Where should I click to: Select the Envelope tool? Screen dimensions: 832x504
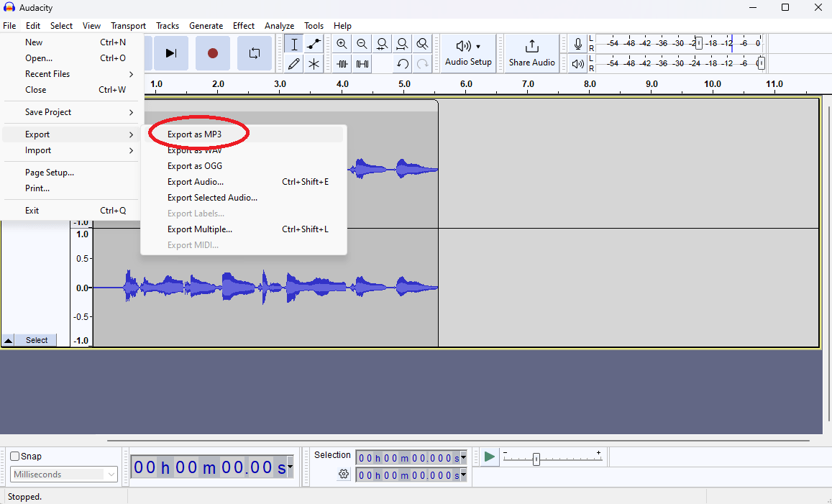click(x=314, y=44)
